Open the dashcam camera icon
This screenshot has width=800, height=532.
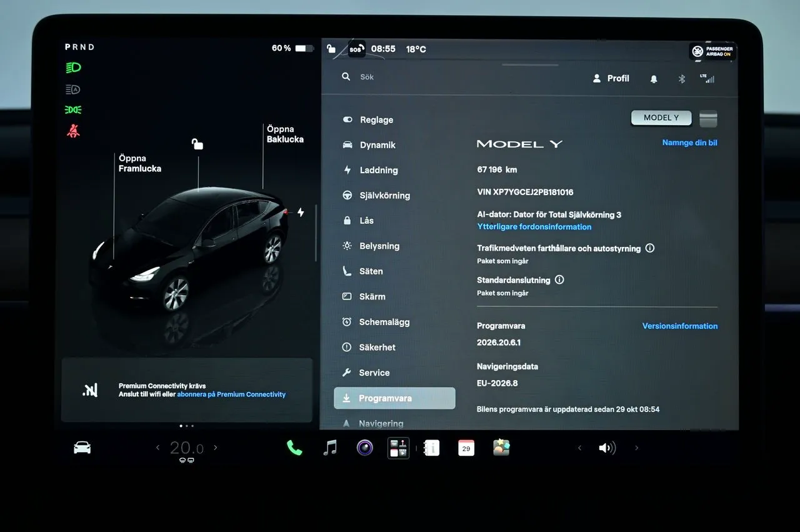click(x=365, y=448)
